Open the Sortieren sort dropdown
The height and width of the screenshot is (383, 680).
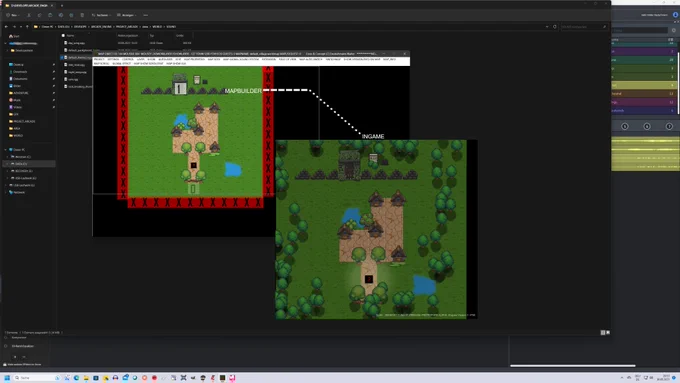click(101, 15)
